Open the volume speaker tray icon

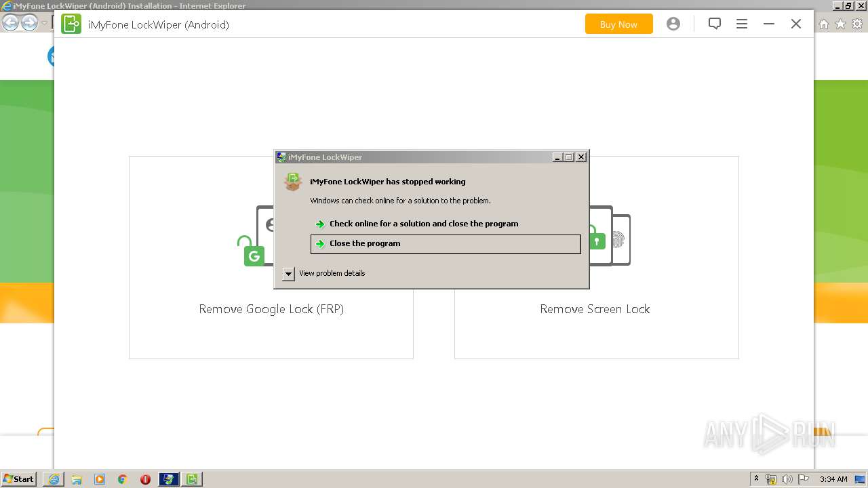[x=787, y=479]
